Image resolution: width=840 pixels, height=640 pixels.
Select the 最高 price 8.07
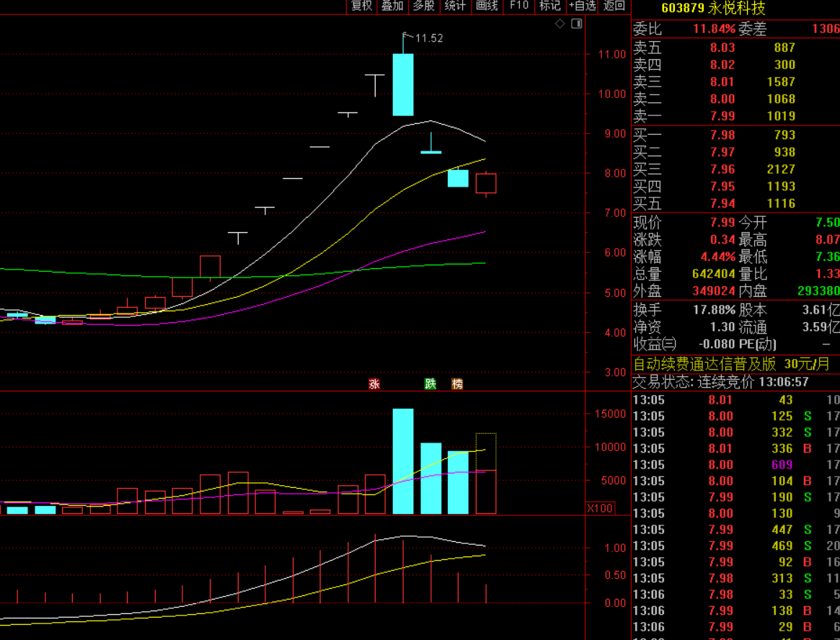828,239
